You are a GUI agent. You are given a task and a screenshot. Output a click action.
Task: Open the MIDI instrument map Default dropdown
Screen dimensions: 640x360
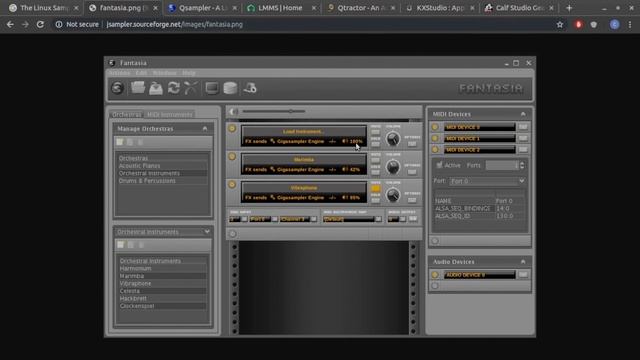pyautogui.click(x=352, y=219)
